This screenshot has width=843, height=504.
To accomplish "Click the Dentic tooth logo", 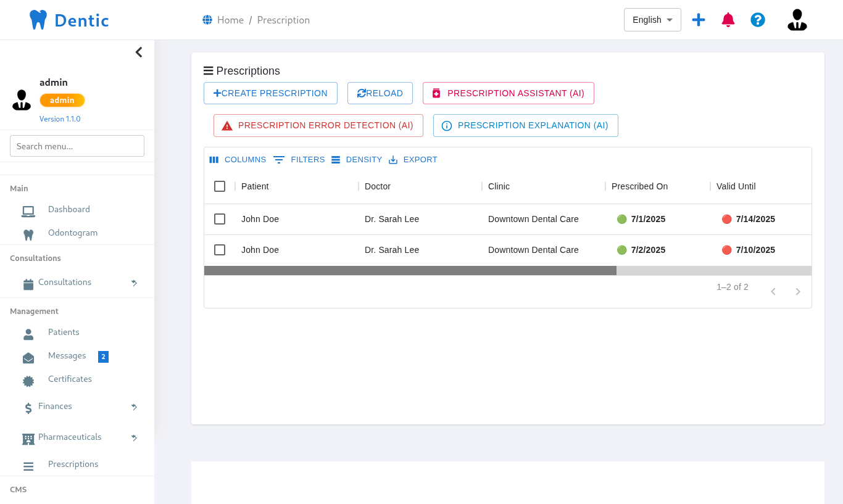I will point(38,20).
